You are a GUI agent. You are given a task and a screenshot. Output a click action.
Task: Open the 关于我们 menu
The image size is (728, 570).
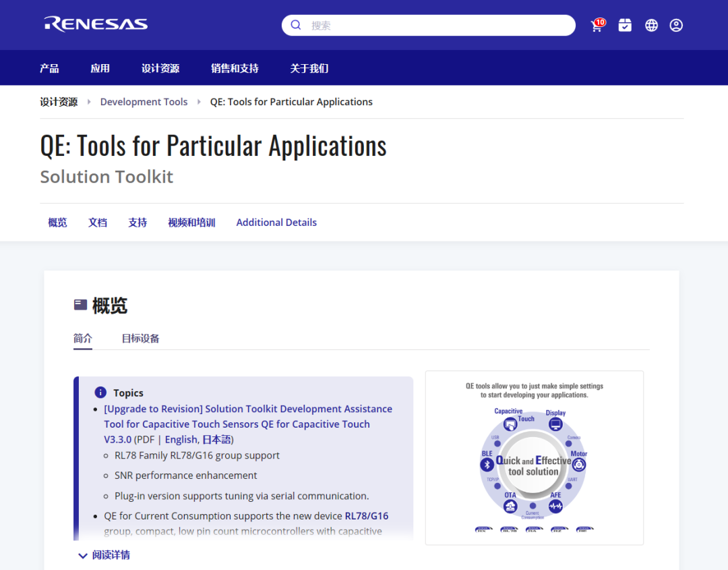(309, 68)
